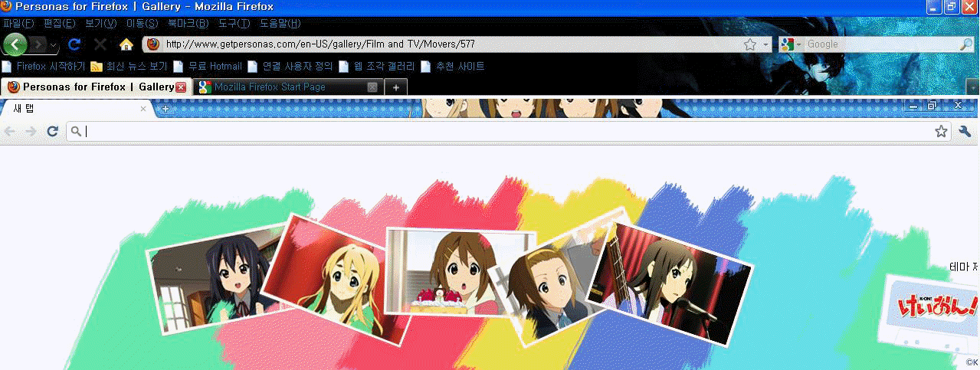Viewport: 980px width, 370px height.
Task: Click Chrome wrench settings icon
Action: (965, 132)
